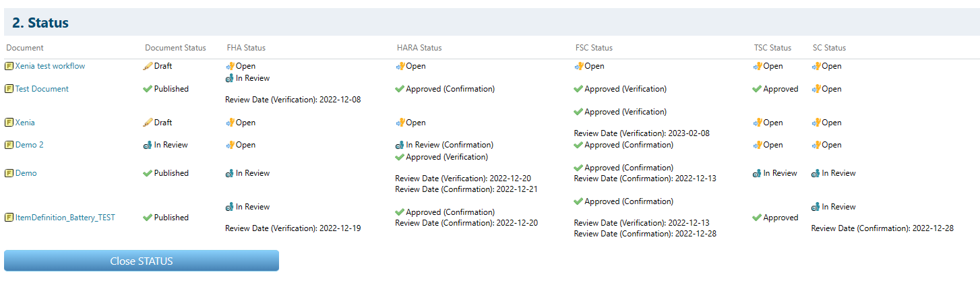Click the document icon beside Test Document
Image resolution: width=980 pixels, height=289 pixels.
tap(9, 89)
